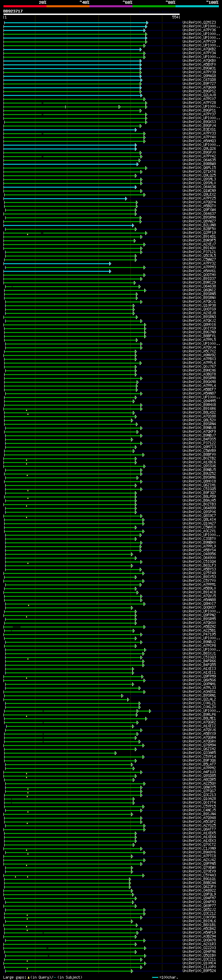Select label UniRef100_A5AHQ3

tap(199, 141)
